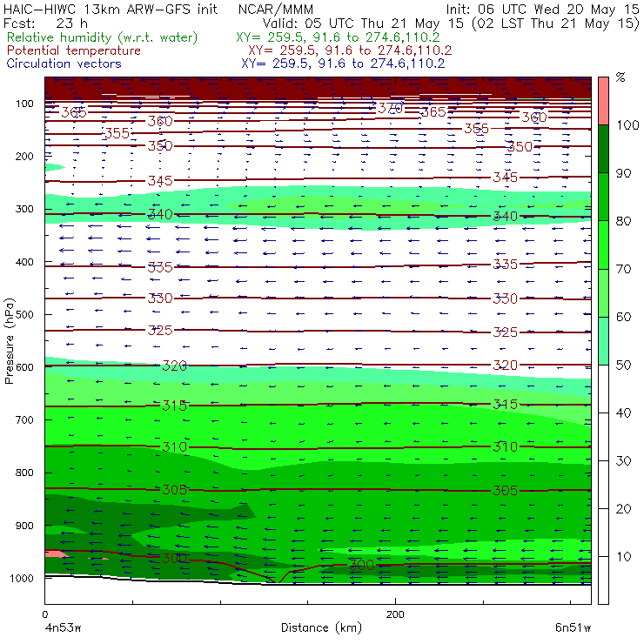Click the '900' pressure axis label
This screenshot has height=644, width=644.
[x=24, y=526]
